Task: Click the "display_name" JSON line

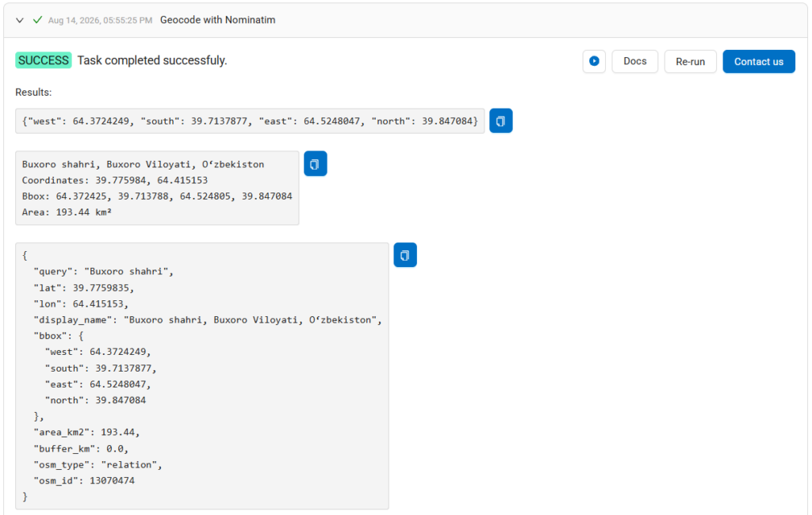Action: tap(208, 320)
